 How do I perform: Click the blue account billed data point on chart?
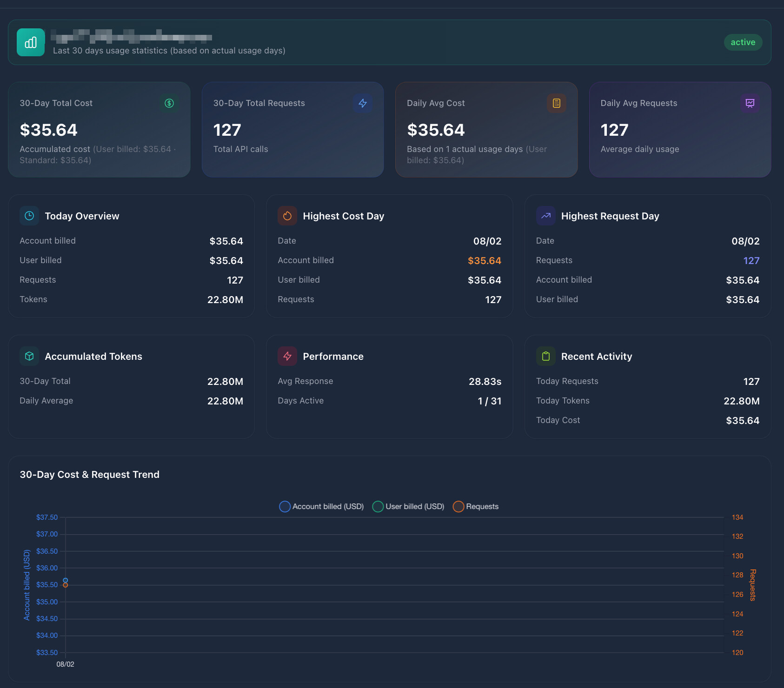(66, 580)
